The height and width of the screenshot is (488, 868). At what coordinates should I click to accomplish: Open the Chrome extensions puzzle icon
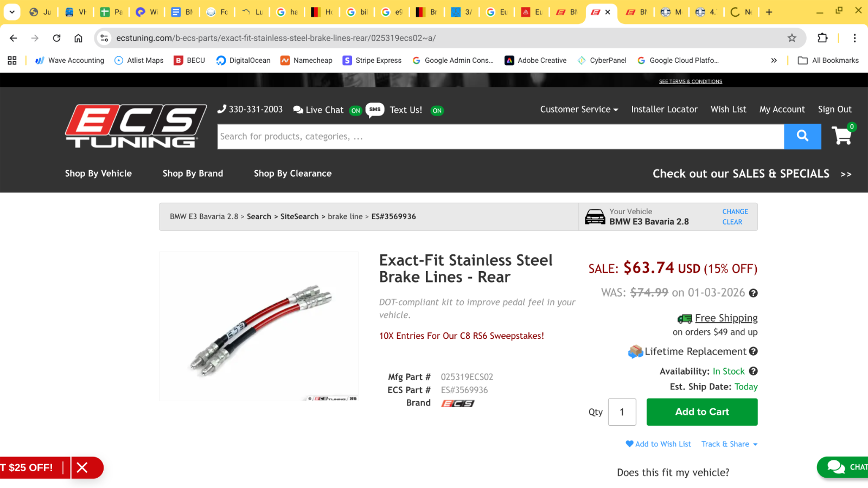(x=822, y=38)
